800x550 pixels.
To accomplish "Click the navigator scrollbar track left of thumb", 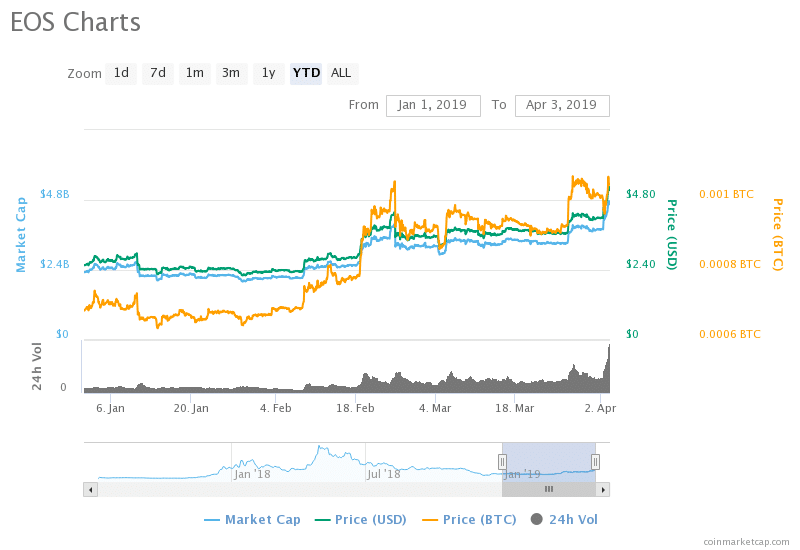I will click(x=300, y=490).
